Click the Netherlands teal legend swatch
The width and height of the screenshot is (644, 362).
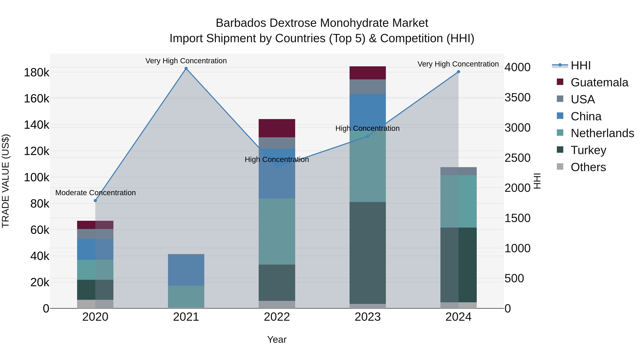(560, 133)
